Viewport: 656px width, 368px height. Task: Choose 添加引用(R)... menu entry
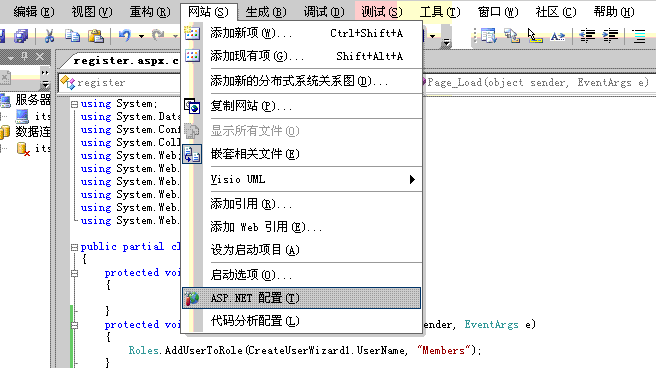[x=302, y=204]
